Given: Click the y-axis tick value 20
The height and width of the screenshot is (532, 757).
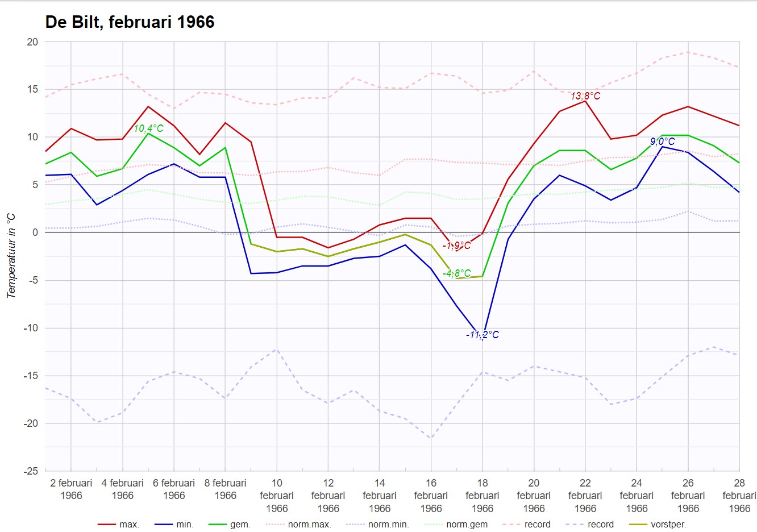Looking at the screenshot, I should (x=32, y=42).
